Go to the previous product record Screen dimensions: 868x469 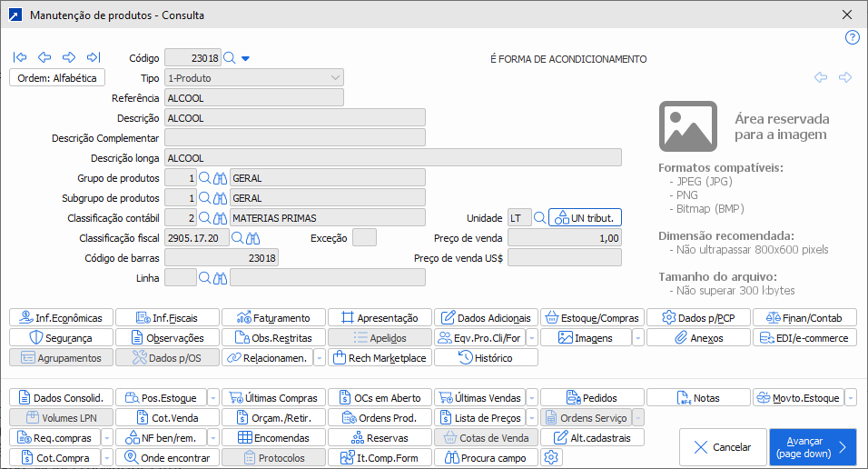(x=44, y=57)
